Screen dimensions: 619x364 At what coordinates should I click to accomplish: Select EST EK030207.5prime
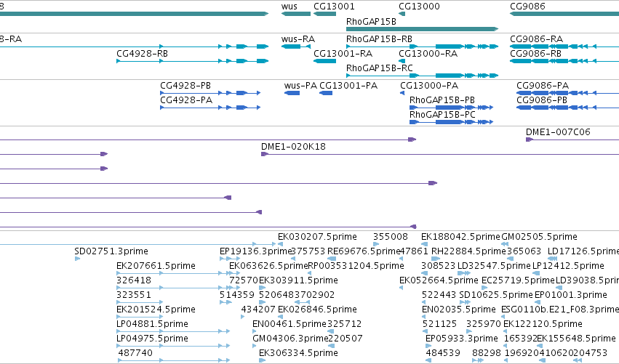pos(317,237)
